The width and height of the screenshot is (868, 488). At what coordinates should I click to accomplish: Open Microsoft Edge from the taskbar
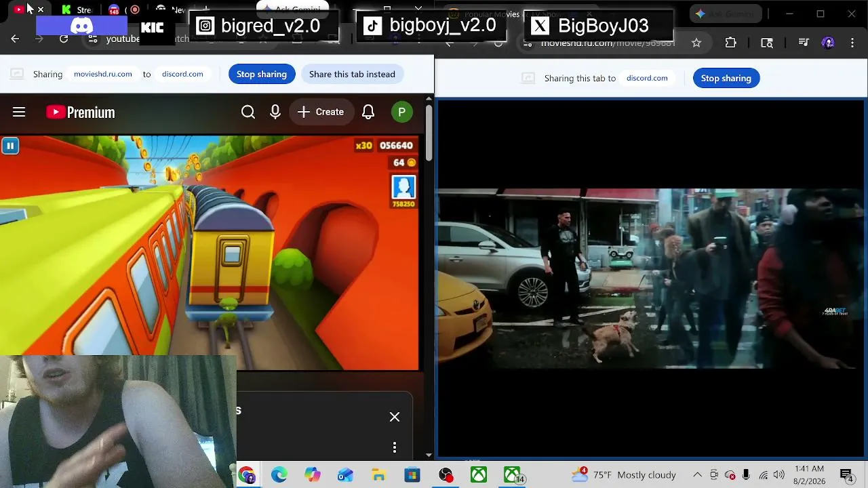(279, 475)
